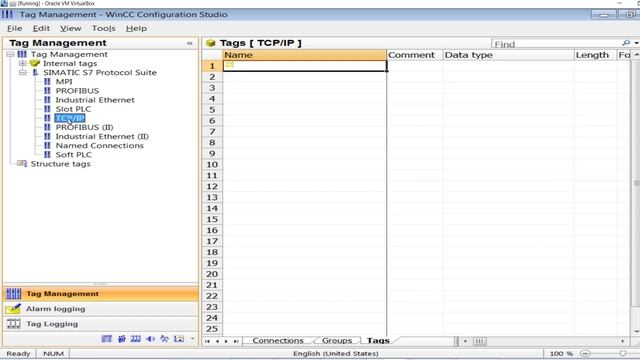The width and height of the screenshot is (640, 360).
Task: Click the PROFIBUS (II) channel icon
Action: click(47, 127)
